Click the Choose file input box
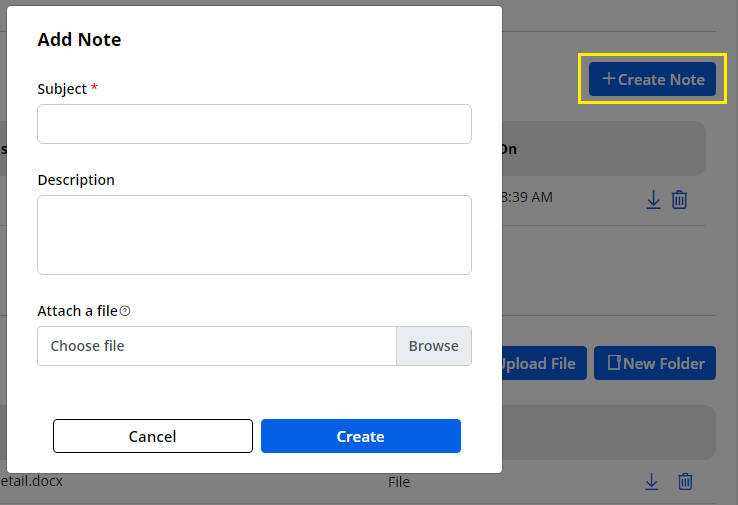The image size is (738, 505). click(217, 346)
